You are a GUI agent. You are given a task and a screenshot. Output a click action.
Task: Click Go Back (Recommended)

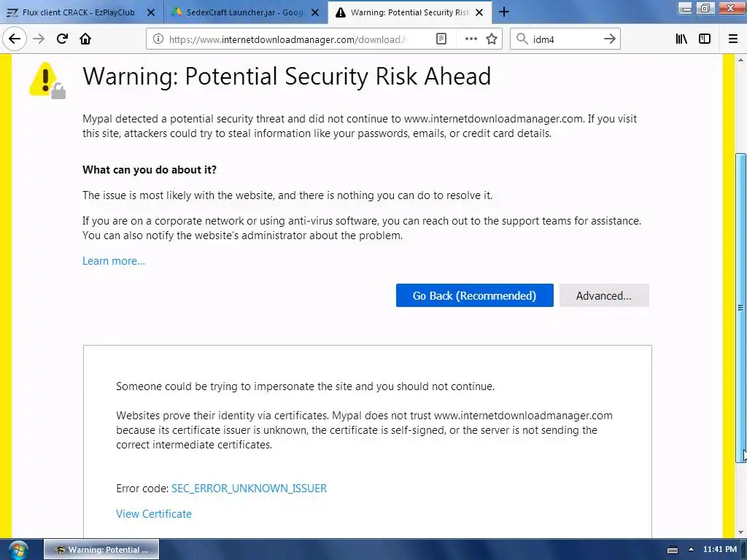474,295
